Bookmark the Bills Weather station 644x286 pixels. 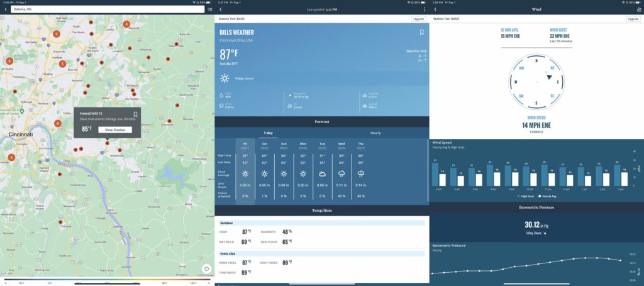pyautogui.click(x=421, y=32)
